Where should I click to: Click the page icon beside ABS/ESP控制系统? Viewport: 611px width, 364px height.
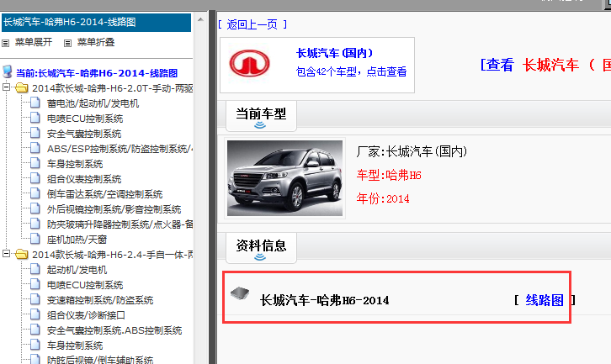click(35, 148)
